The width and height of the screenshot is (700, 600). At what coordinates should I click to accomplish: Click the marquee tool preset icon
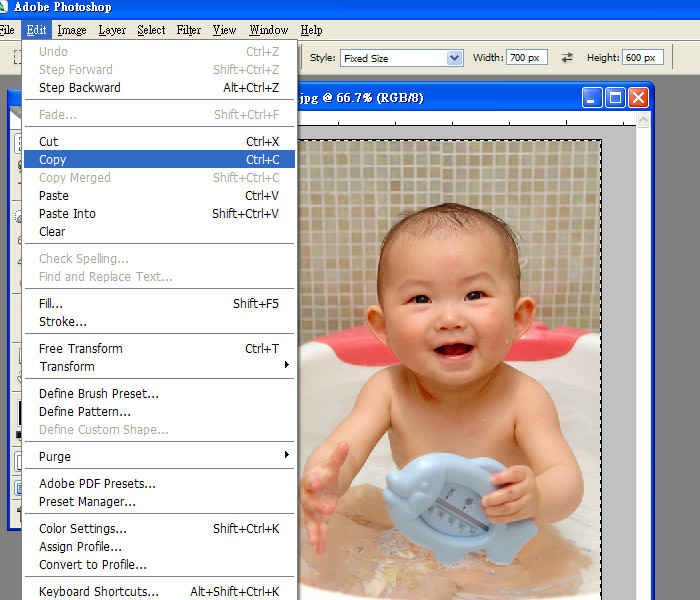click(x=17, y=58)
